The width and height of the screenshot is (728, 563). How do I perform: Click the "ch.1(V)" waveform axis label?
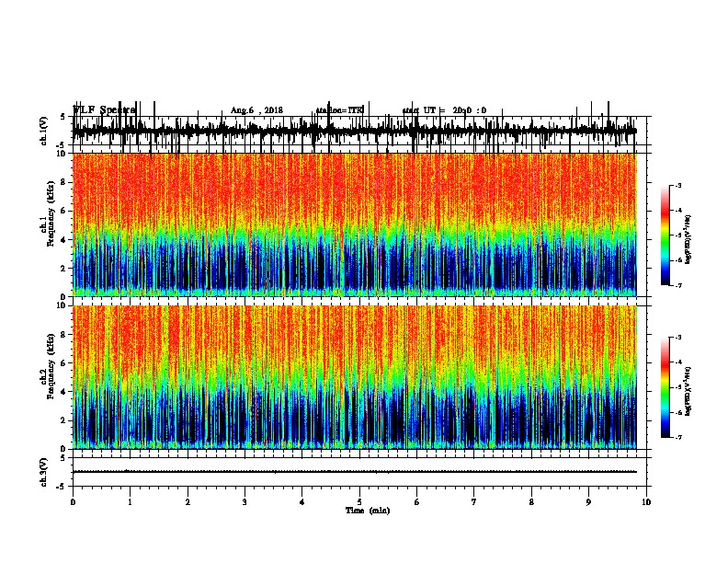pos(44,131)
